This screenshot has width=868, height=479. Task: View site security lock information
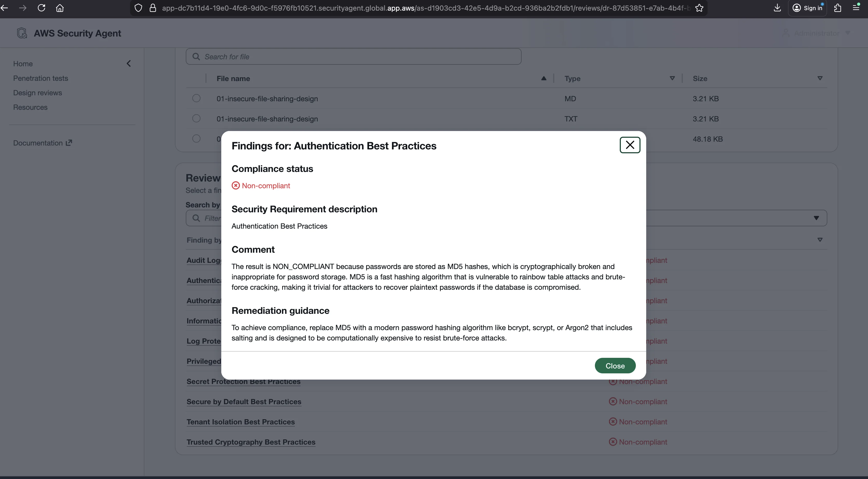[x=153, y=8]
